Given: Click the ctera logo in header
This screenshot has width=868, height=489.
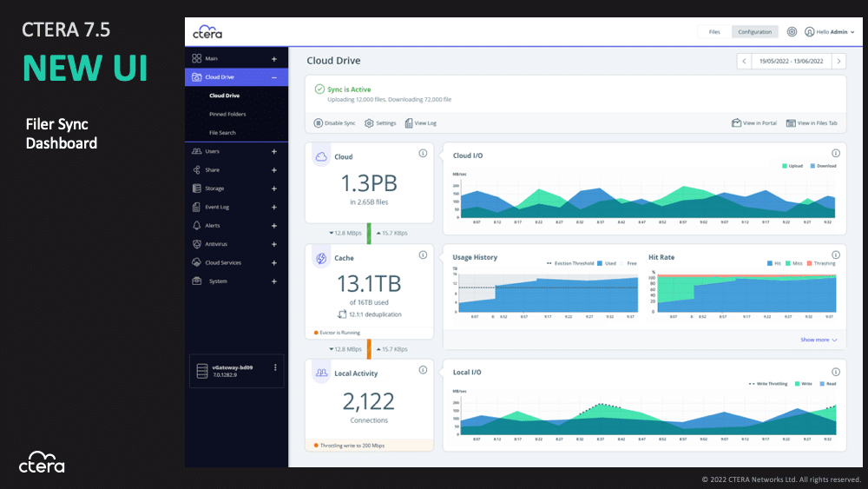Looking at the screenshot, I should pos(207,32).
